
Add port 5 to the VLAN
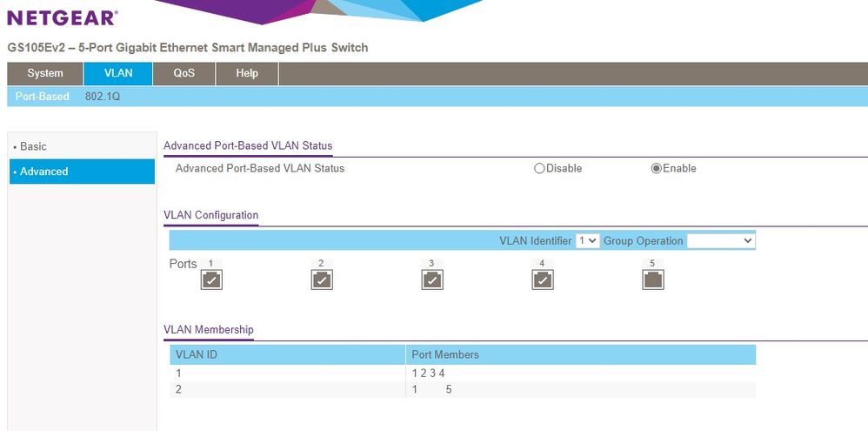click(652, 279)
